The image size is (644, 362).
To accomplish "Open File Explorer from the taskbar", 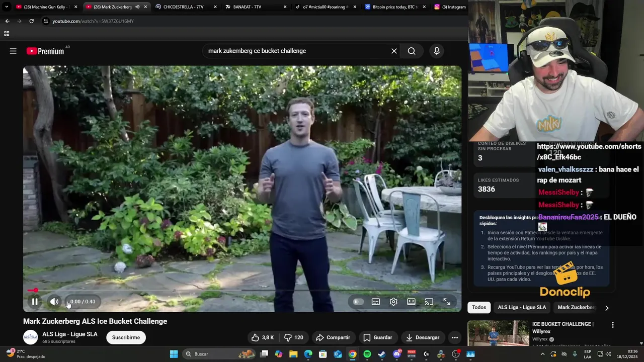I will [293, 354].
